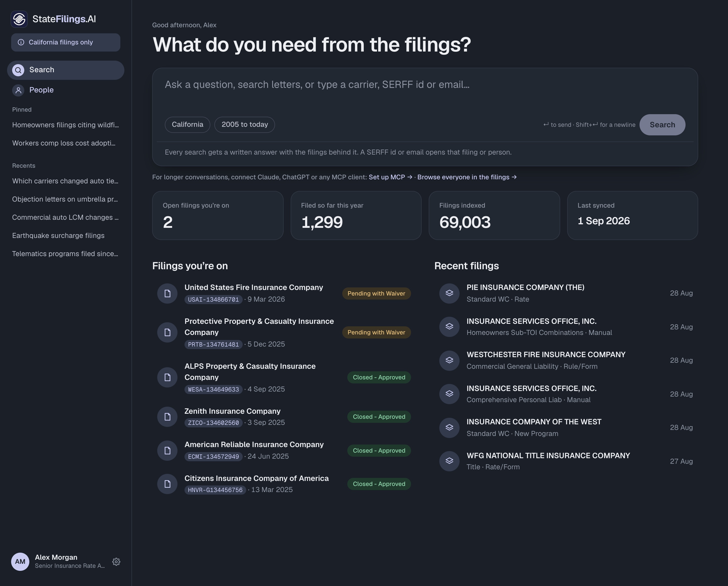Viewport: 728px width, 586px height.
Task: Click SERFF id PRTB-134761481
Action: tap(214, 344)
